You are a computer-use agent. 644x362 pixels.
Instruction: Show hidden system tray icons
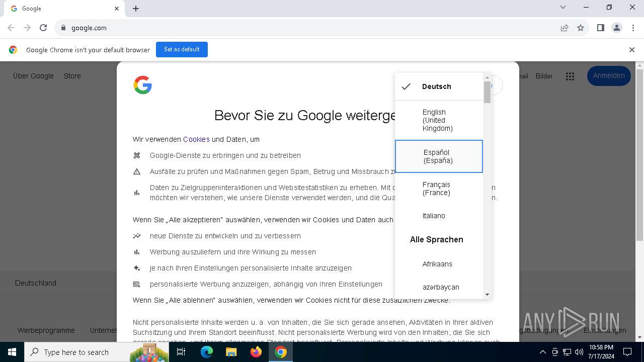(x=542, y=352)
